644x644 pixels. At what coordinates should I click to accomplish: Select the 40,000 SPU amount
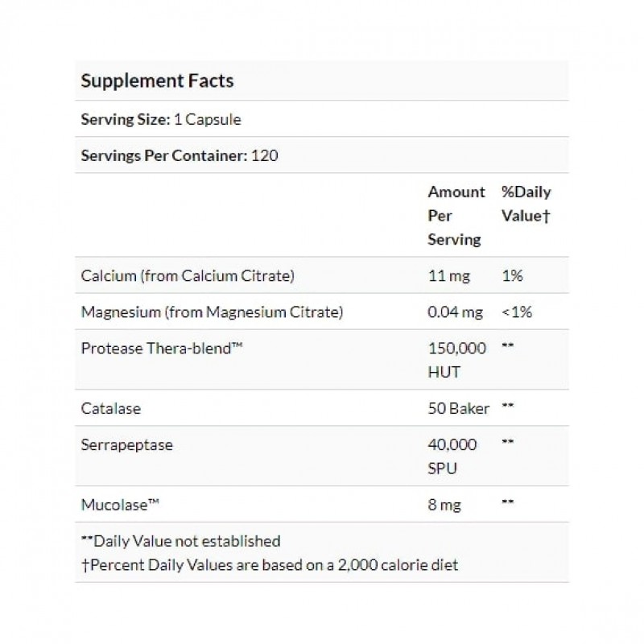[x=452, y=456]
